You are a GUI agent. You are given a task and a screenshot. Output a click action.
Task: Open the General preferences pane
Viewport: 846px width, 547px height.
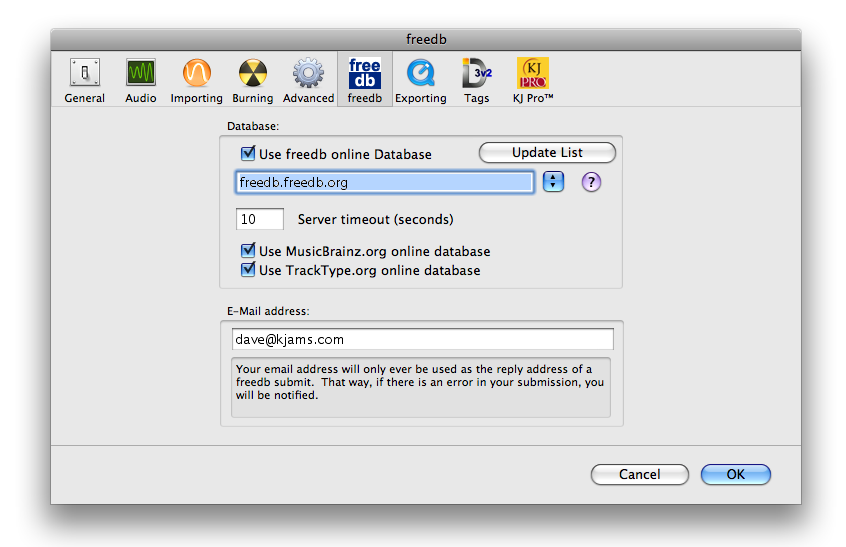(x=85, y=80)
